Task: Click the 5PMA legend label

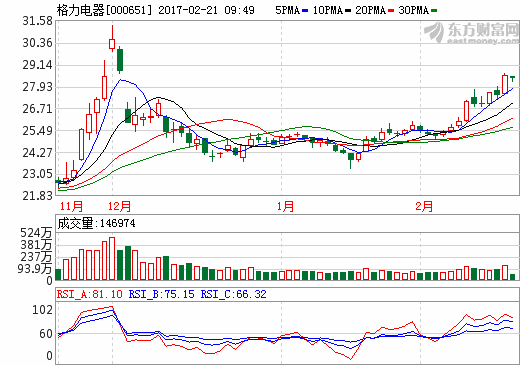Action: coord(287,10)
